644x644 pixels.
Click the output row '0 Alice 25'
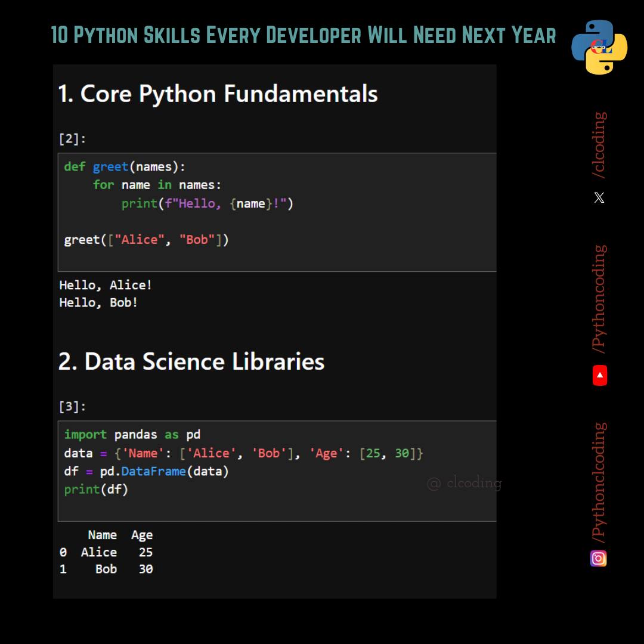[x=106, y=552]
